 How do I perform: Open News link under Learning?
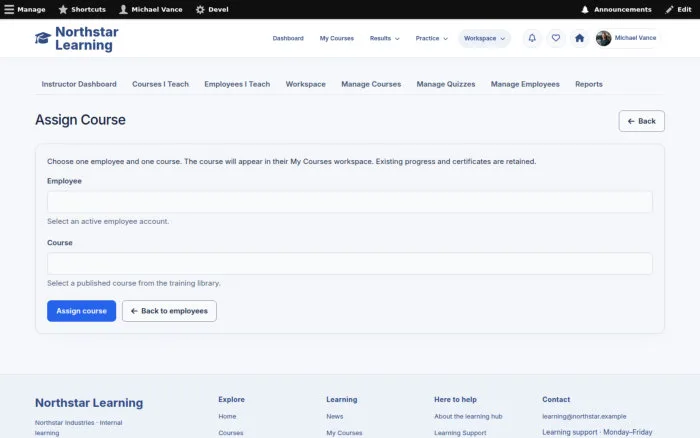(334, 416)
